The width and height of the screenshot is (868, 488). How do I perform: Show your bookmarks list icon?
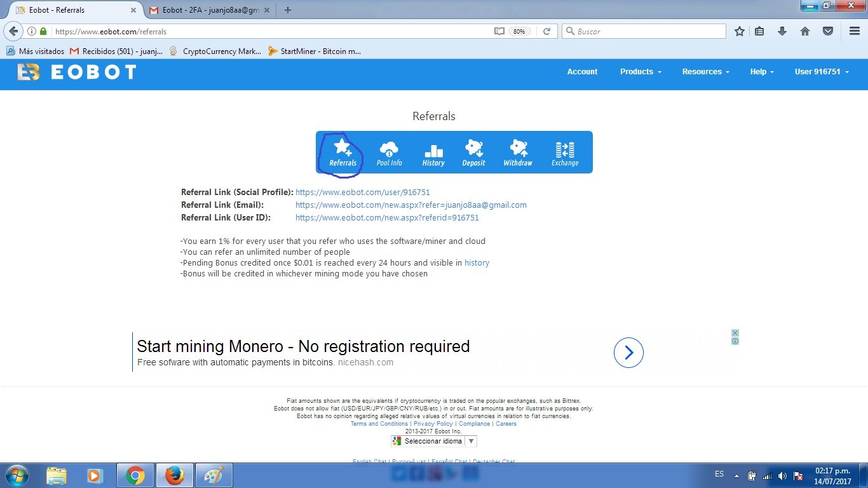pos(759,31)
